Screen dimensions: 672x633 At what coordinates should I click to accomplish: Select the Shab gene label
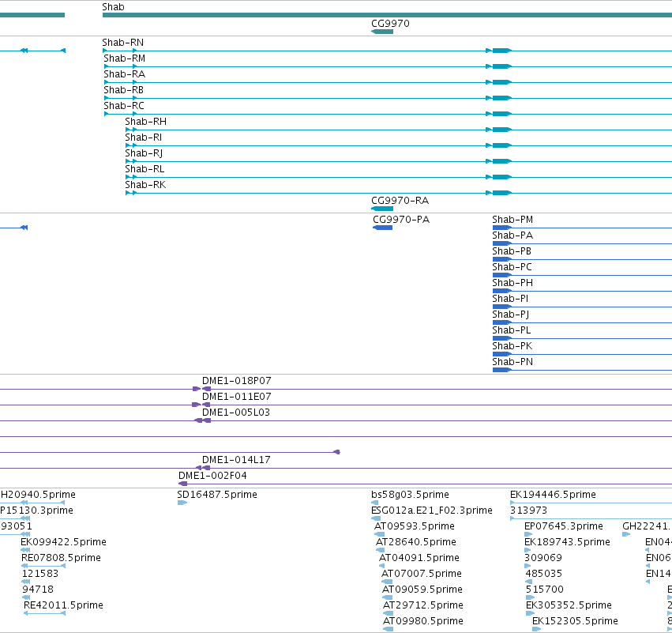(113, 7)
